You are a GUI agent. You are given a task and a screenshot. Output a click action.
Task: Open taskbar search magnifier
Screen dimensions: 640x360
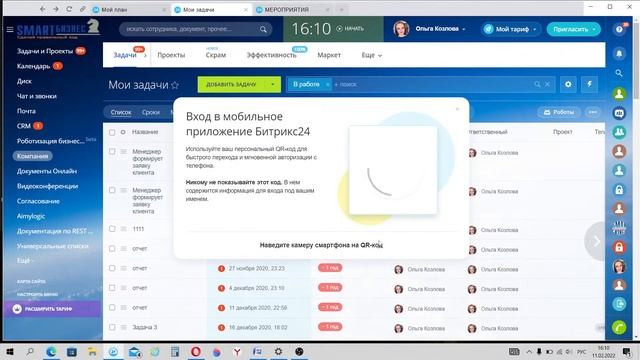pos(30,351)
